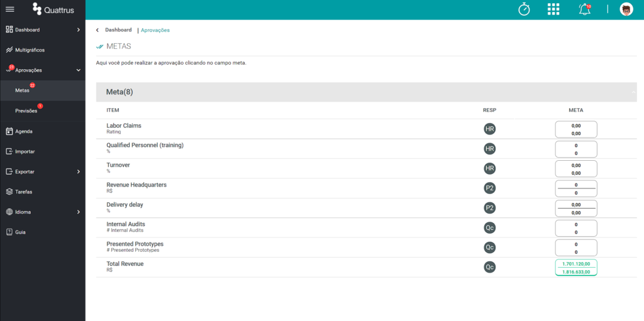Click the Aprovações breadcrumb link
This screenshot has width=644, height=321.
155,30
